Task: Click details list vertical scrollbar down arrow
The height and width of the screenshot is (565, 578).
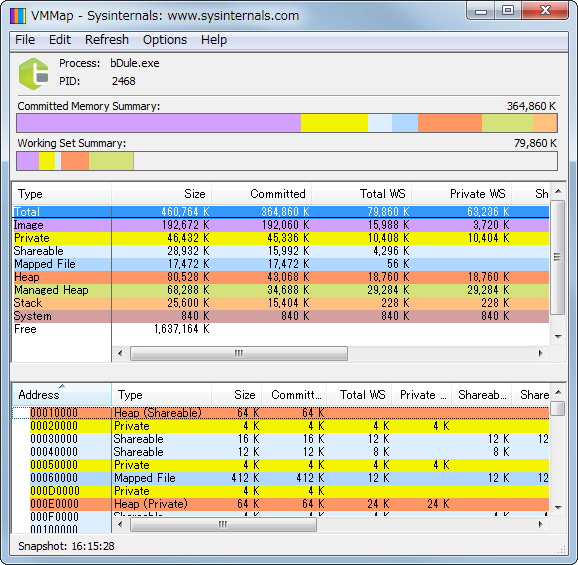Action: (x=558, y=508)
